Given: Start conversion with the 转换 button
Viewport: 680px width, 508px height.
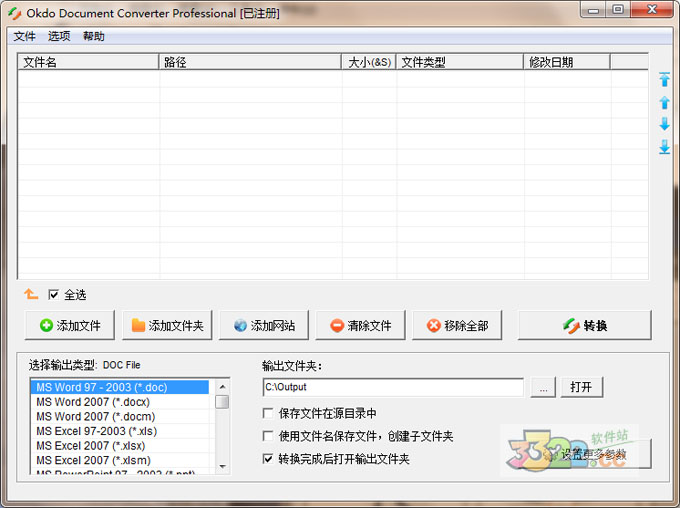Looking at the screenshot, I should point(585,325).
